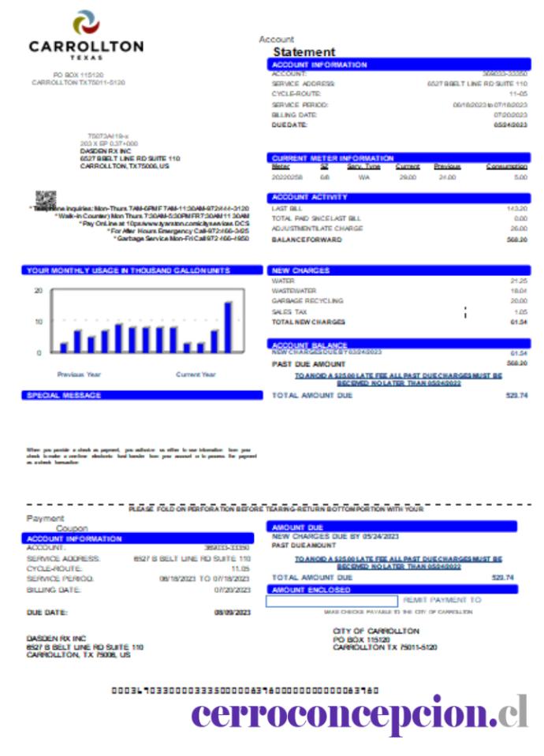Click the Carrollton Texas swirl logo
The image size is (544, 756).
pyautogui.click(x=86, y=22)
